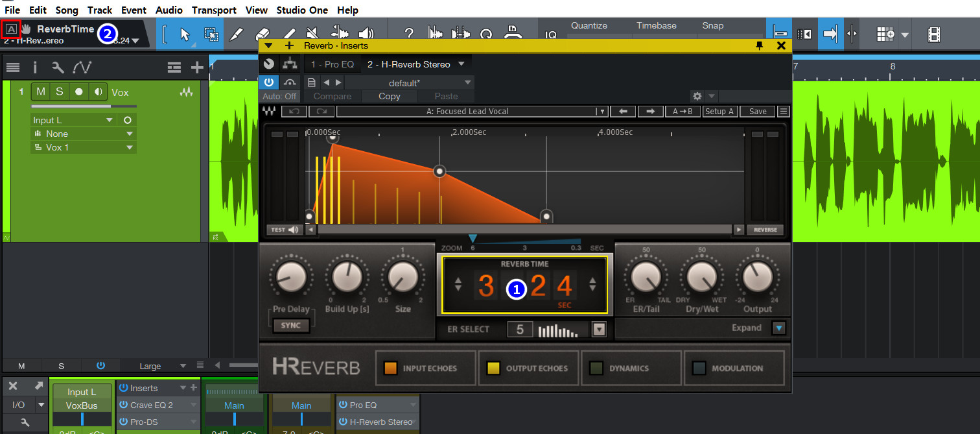Screen dimensions: 980x434
Task: Toggle monitor on the Vox track
Action: coord(98,92)
